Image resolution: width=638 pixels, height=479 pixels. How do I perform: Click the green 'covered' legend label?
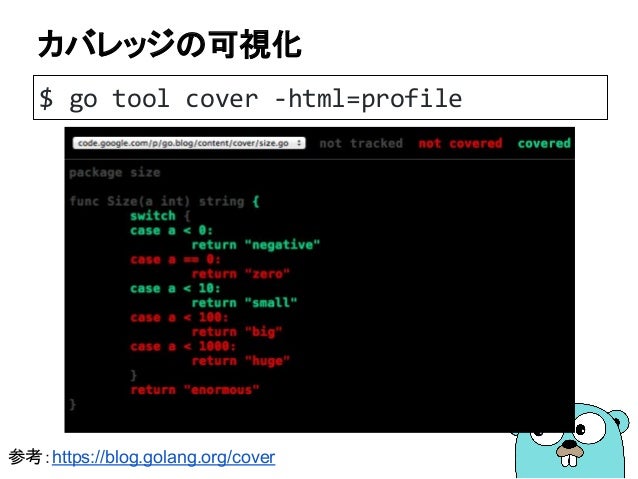(x=544, y=143)
